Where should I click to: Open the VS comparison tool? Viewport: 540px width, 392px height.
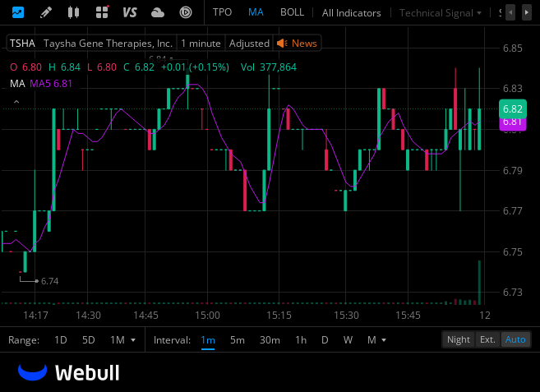(x=130, y=12)
